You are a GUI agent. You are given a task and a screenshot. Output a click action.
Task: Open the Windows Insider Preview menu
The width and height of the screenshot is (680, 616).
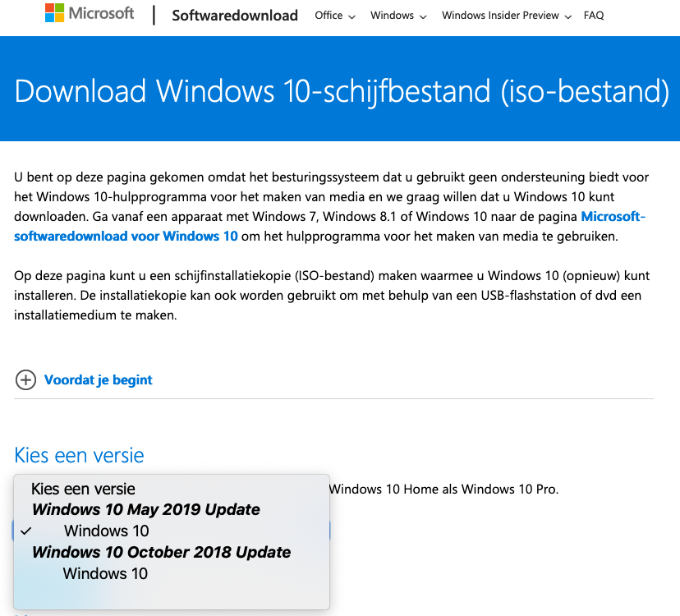coord(500,16)
